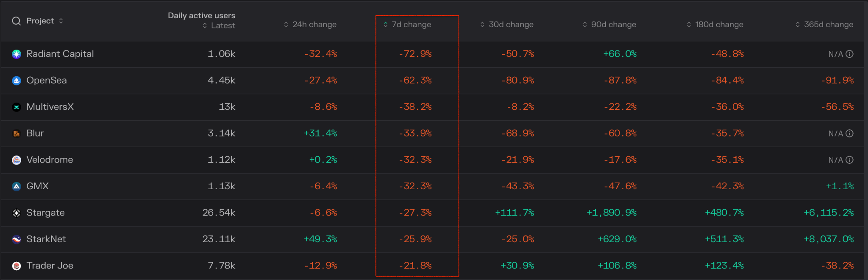The height and width of the screenshot is (280, 868).
Task: Click Trader Joe's 7.78k daily users value
Action: click(221, 266)
